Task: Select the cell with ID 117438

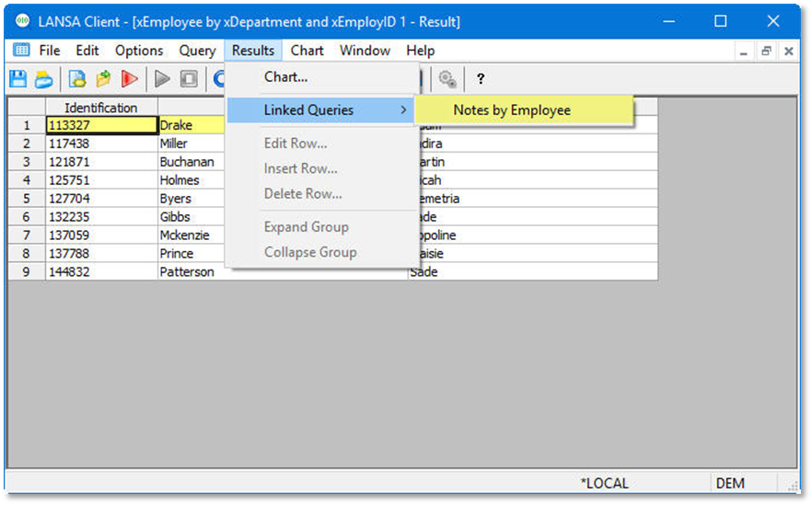Action: pyautogui.click(x=101, y=143)
